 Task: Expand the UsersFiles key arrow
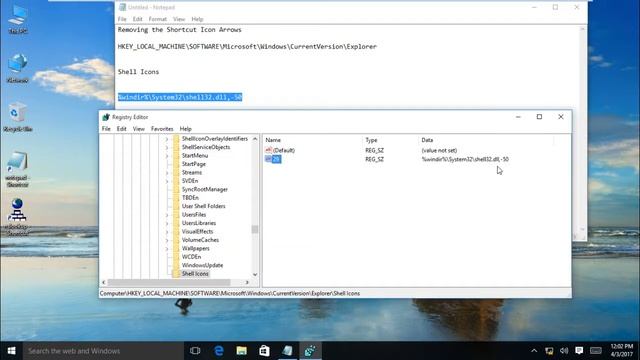[167, 215]
